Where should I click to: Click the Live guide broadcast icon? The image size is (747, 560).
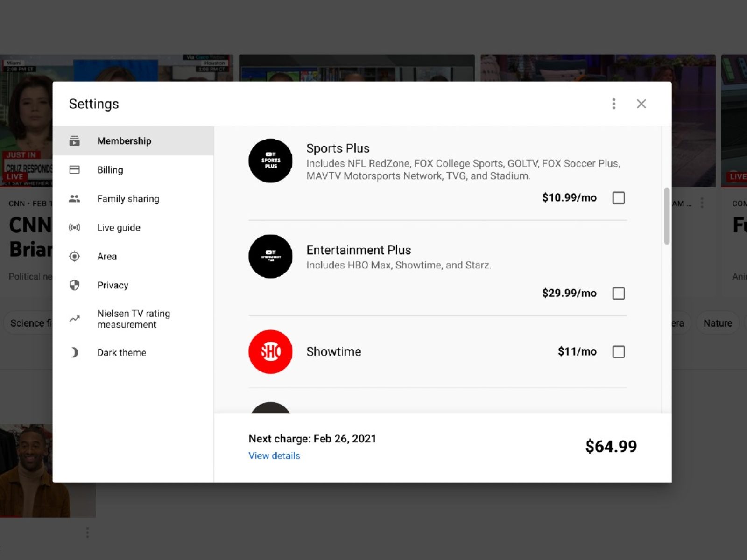[74, 228]
